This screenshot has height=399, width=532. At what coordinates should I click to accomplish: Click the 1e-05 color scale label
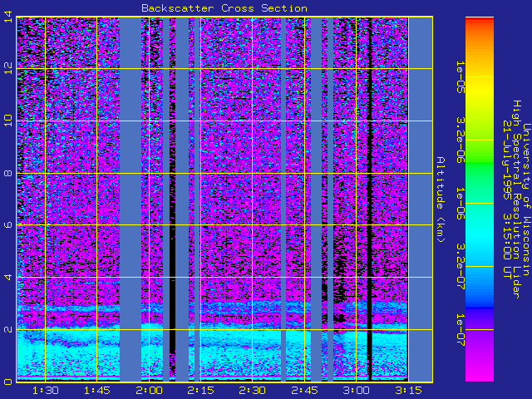(461, 77)
